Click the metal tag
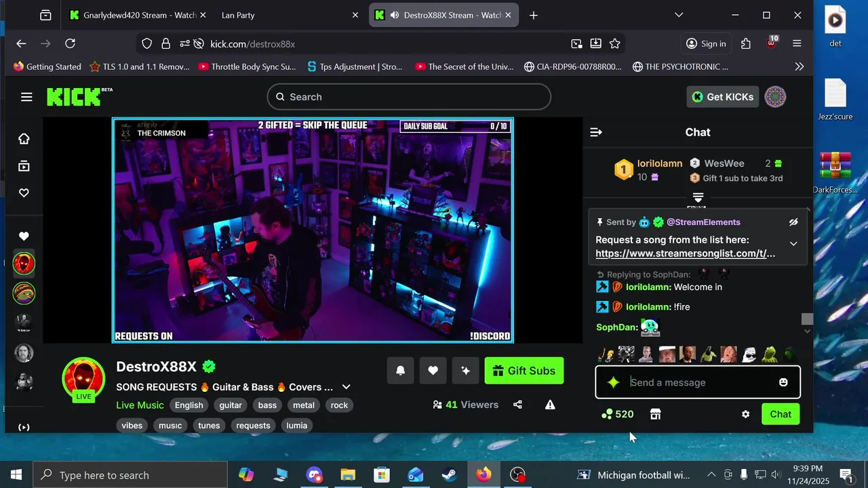The height and width of the screenshot is (488, 868). click(304, 405)
